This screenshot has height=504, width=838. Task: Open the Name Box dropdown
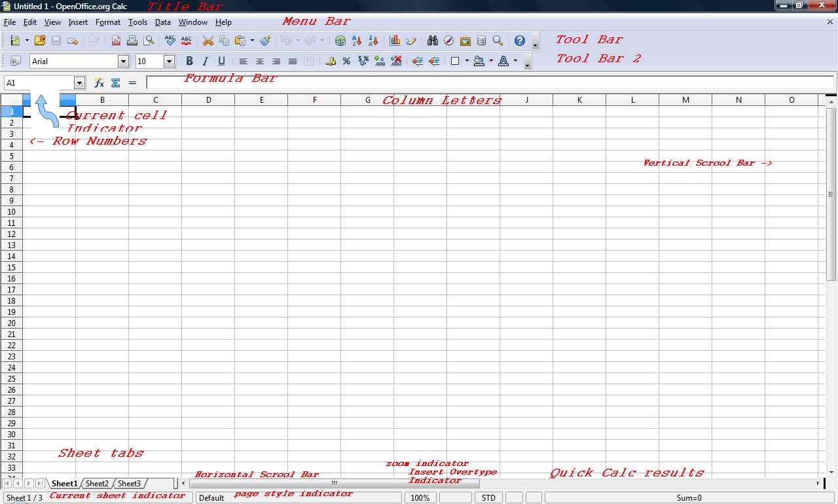click(80, 83)
